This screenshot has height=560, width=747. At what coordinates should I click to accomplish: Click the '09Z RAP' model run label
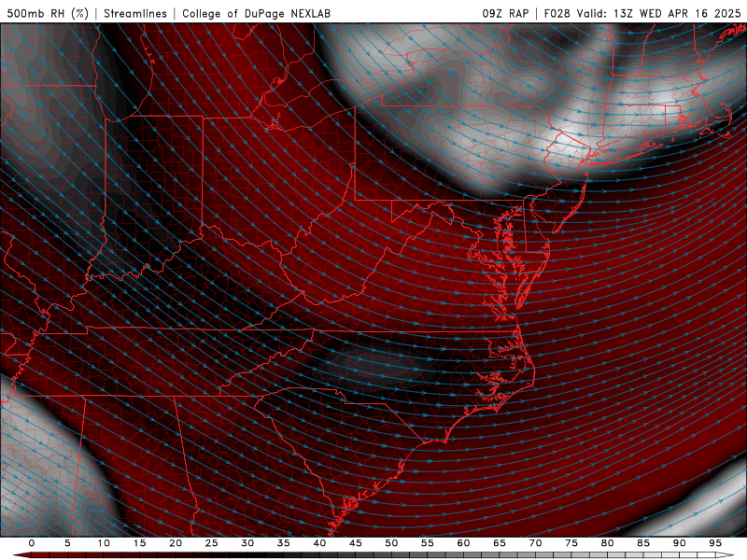(x=505, y=13)
